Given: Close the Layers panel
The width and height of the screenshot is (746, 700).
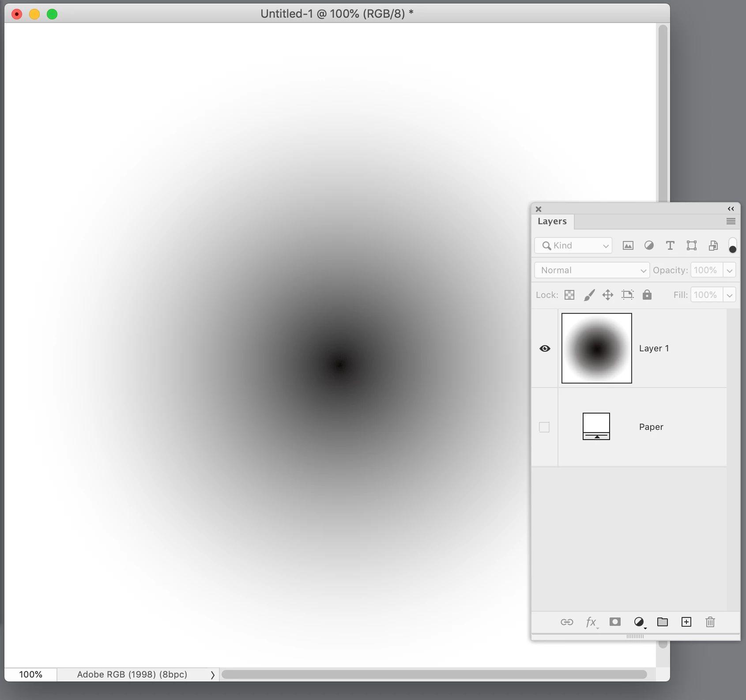Looking at the screenshot, I should pos(539,209).
